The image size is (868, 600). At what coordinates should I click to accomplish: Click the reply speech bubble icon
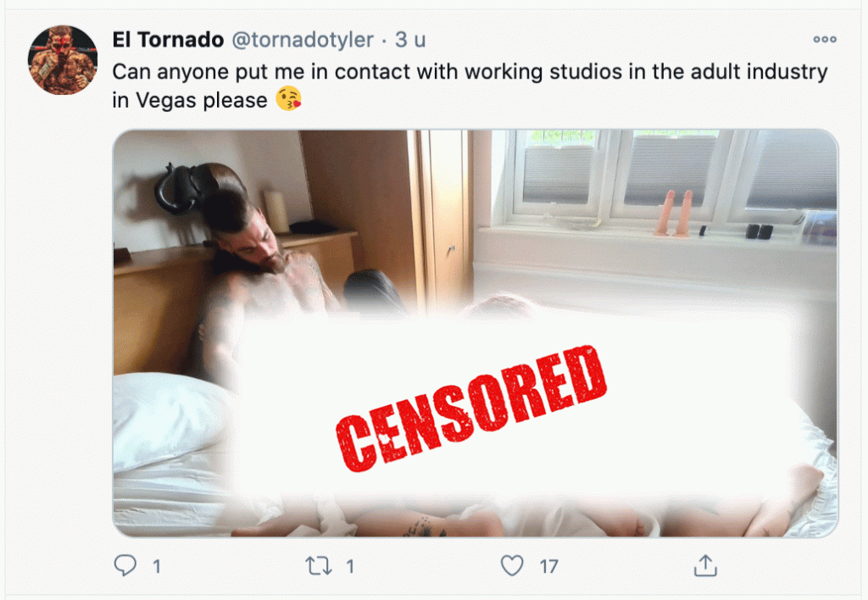click(125, 566)
